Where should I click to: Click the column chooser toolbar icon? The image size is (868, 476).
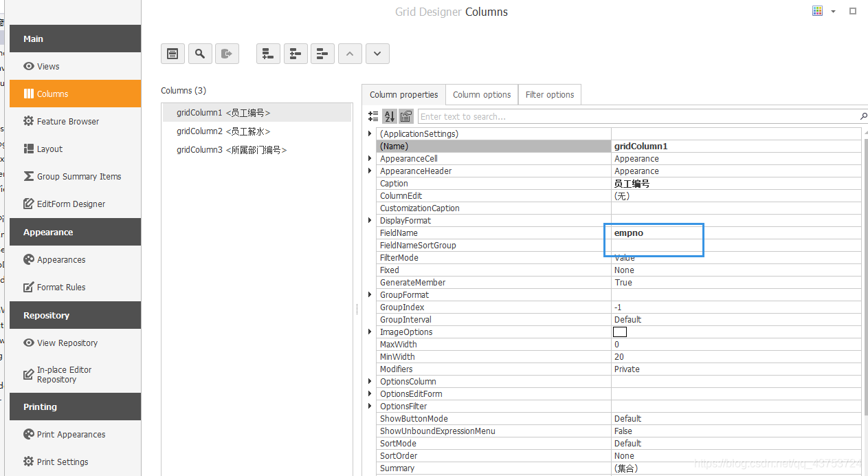click(173, 54)
